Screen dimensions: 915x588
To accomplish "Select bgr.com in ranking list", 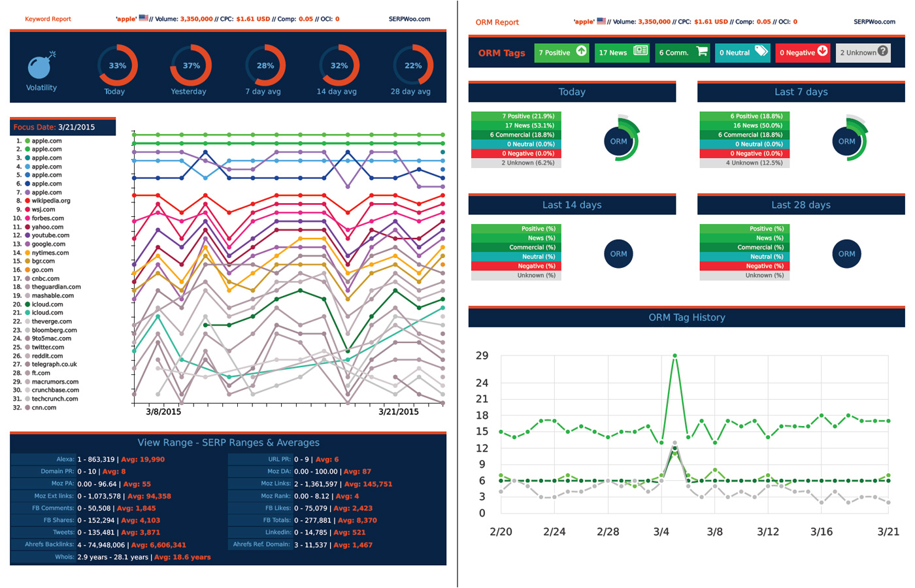I will 43,261.
